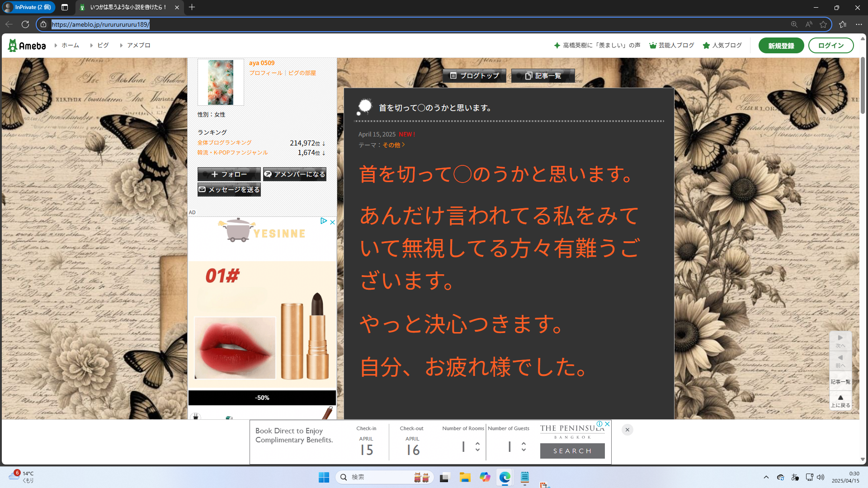868x488 pixels.
Task: Open the ピグ navigation item
Action: pyautogui.click(x=103, y=45)
